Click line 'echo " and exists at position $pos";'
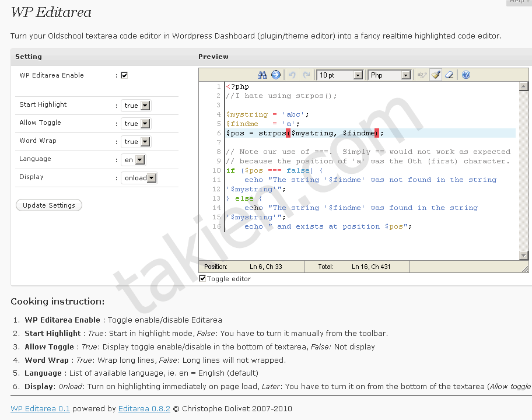Image resolution: width=532 pixels, height=420 pixels. coord(328,226)
